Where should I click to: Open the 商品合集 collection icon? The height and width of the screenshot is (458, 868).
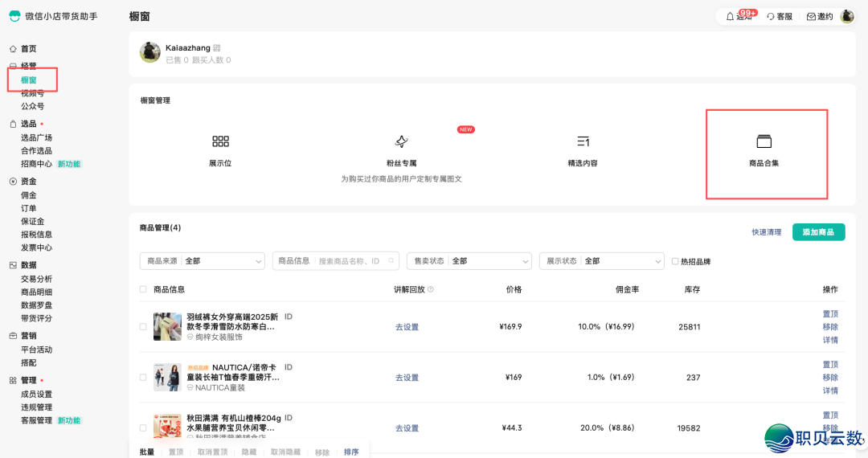[764, 141]
